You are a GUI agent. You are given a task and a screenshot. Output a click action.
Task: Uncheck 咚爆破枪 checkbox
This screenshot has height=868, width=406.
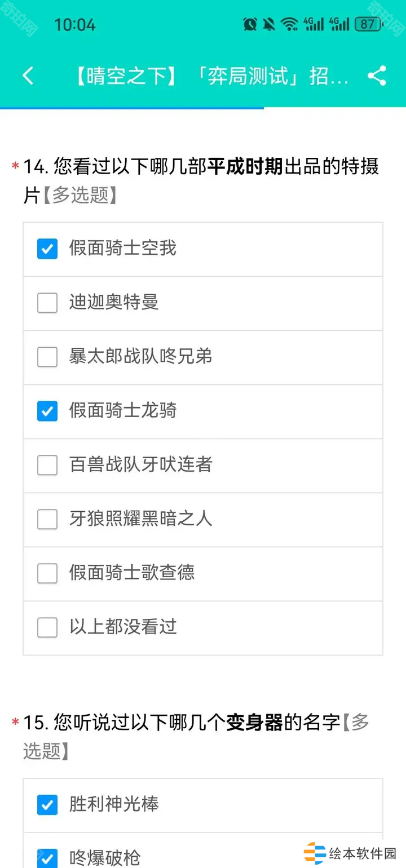tap(47, 858)
